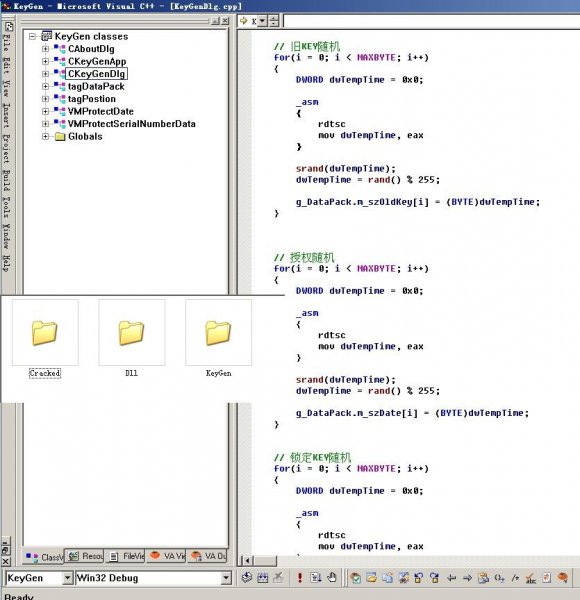The width and height of the screenshot is (580, 600).
Task: Open the Build menu in vertical menu bar
Action: tap(7, 180)
